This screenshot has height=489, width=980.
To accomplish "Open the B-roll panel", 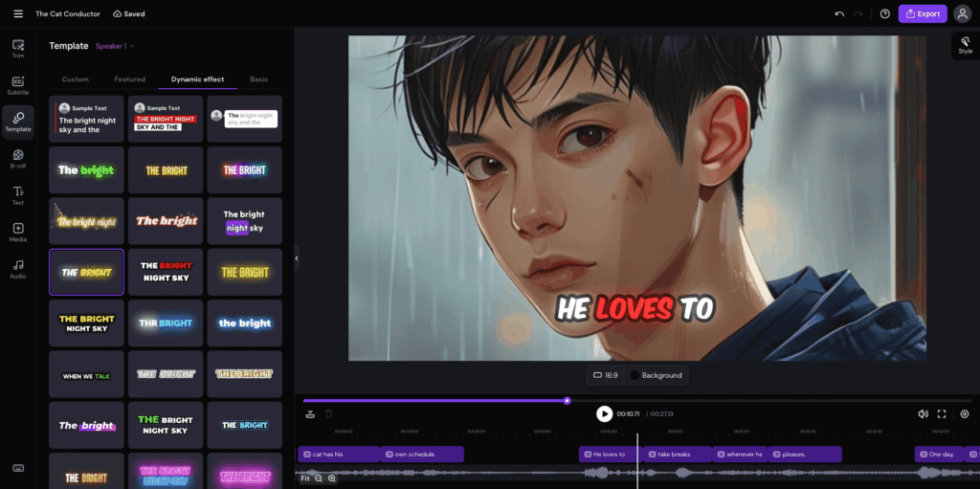I will coord(17,158).
